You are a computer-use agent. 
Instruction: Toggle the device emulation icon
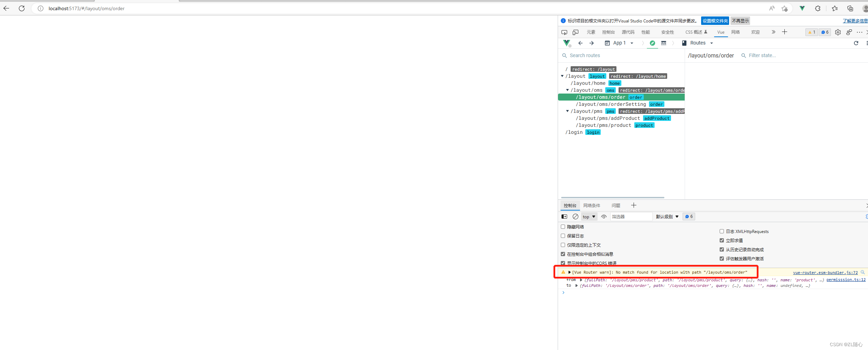(x=576, y=32)
